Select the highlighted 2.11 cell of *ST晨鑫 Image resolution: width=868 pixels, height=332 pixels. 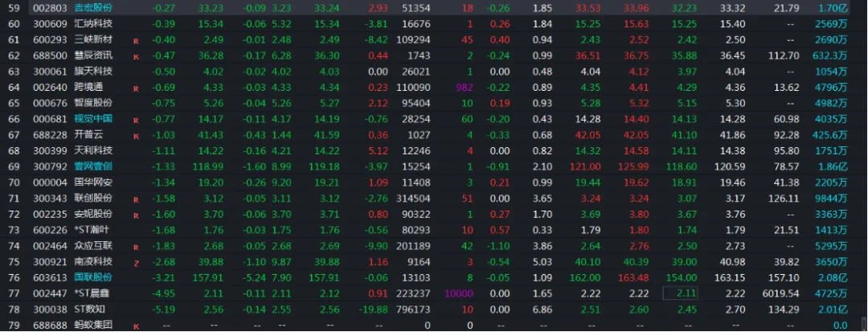(680, 293)
